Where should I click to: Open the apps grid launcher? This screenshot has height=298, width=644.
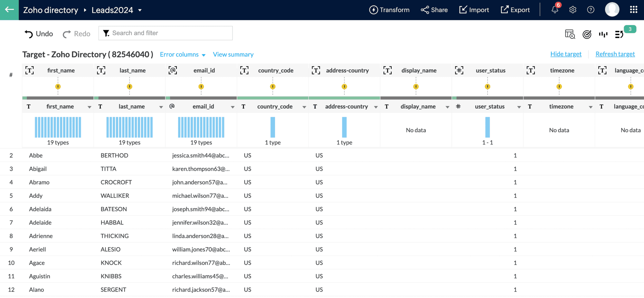click(x=633, y=10)
